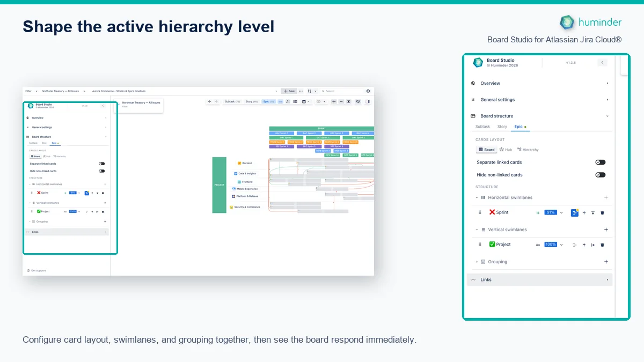Screen dimensions: 644x362
Task: Collapse Board structure in the enlarged panel
Action: click(x=539, y=116)
